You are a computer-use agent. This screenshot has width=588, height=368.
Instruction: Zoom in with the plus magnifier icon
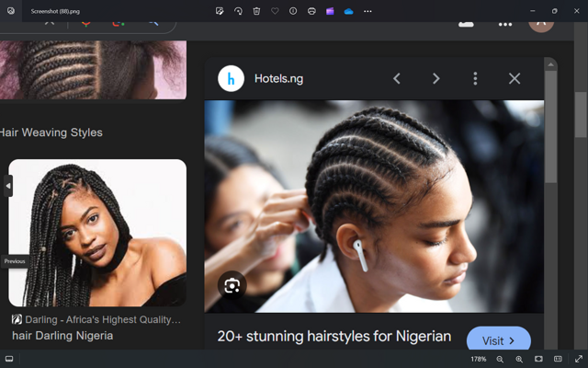point(519,359)
